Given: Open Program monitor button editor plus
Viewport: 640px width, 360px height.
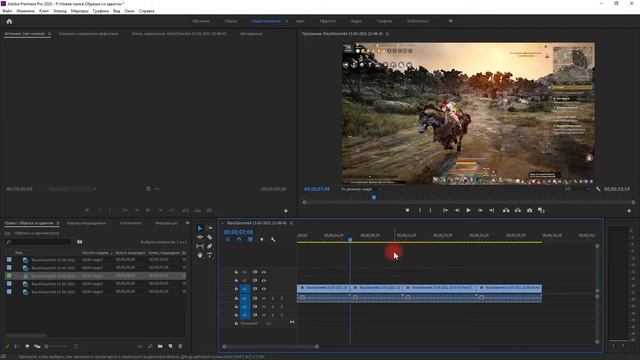Looking at the screenshot, I should (629, 211).
